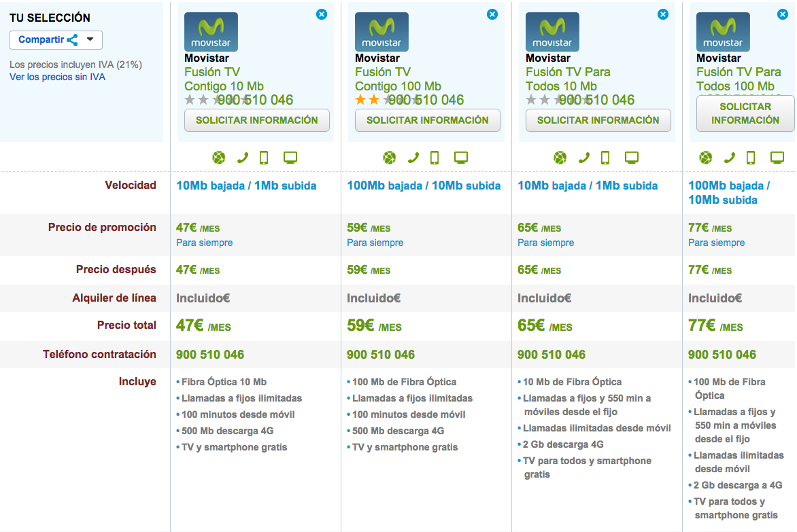Click the 'Precio de promoción' row label
Screen dimensions: 797x532
[x=102, y=228]
